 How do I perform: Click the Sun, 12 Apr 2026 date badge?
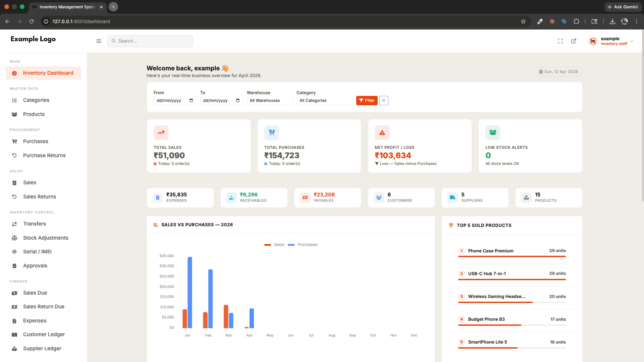(x=558, y=72)
